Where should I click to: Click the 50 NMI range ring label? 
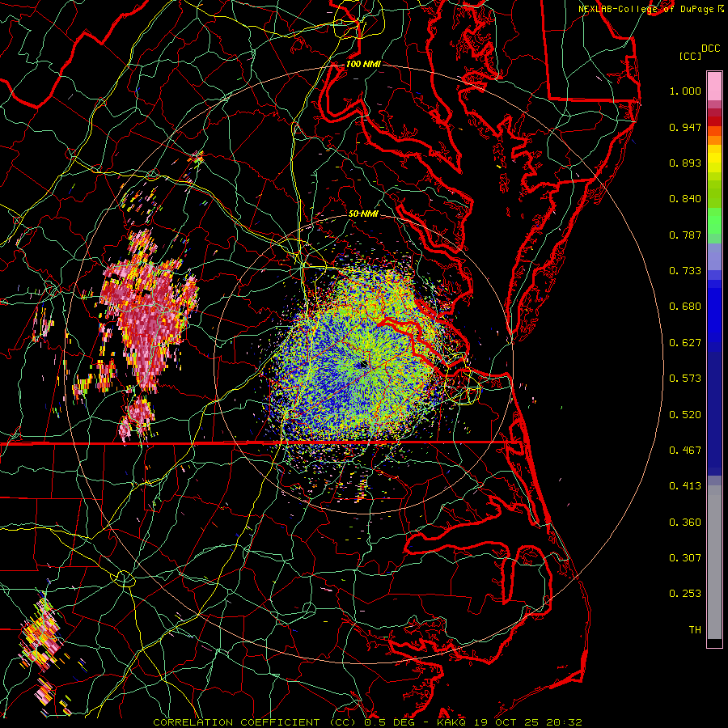(363, 214)
